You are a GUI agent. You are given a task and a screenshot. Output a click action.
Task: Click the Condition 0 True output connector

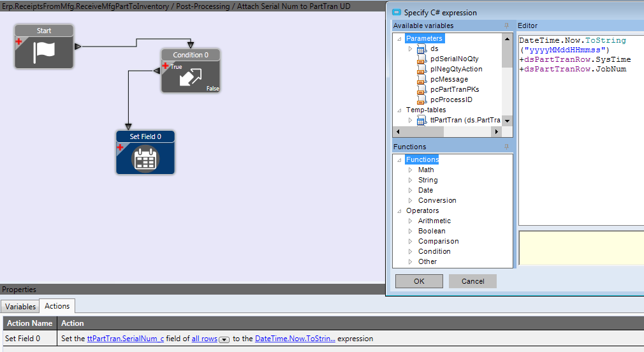156,71
